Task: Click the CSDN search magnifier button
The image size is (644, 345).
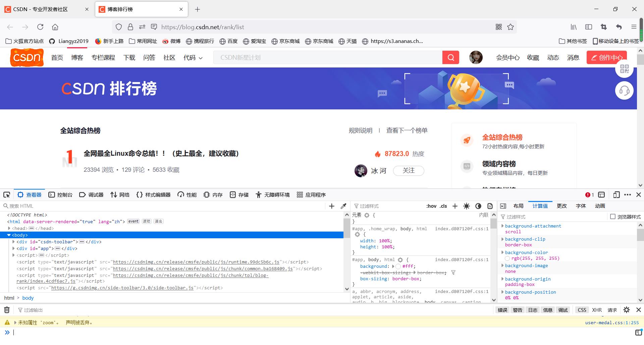Action: pos(451,58)
